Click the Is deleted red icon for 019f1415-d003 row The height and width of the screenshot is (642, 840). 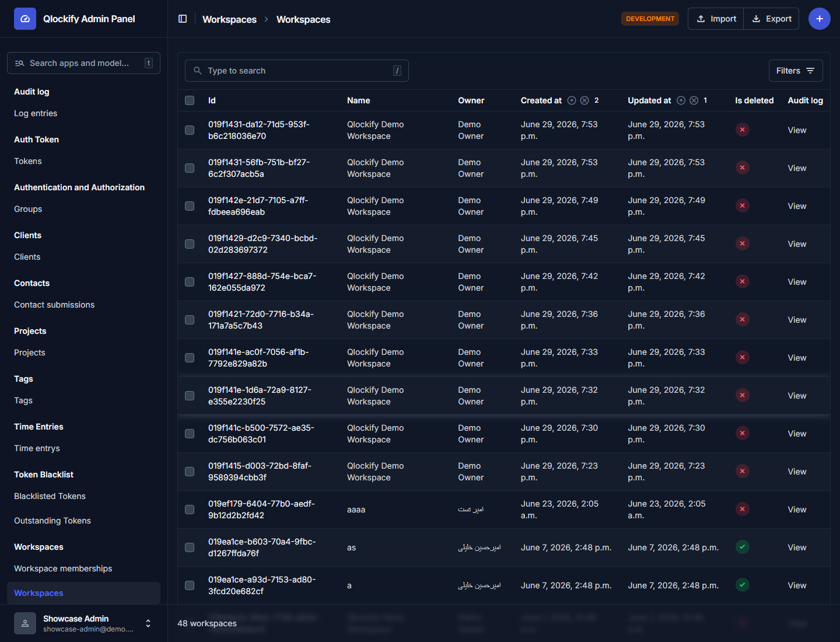click(742, 471)
